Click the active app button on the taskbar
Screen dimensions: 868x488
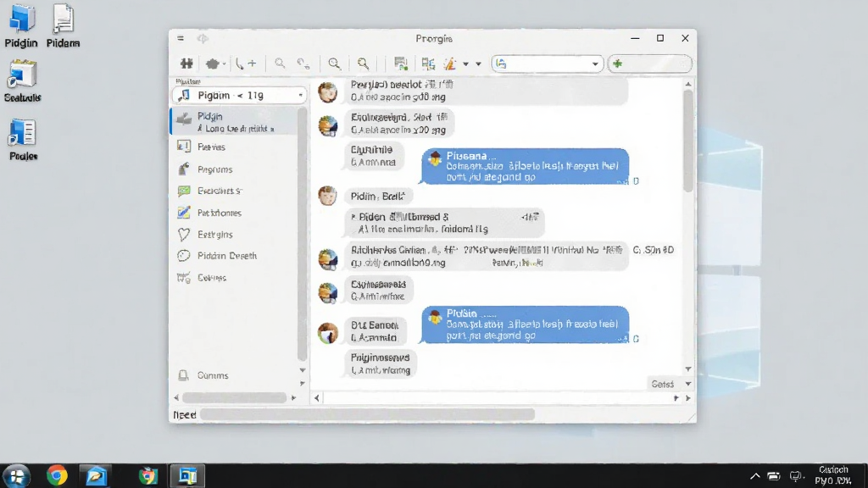(x=187, y=476)
